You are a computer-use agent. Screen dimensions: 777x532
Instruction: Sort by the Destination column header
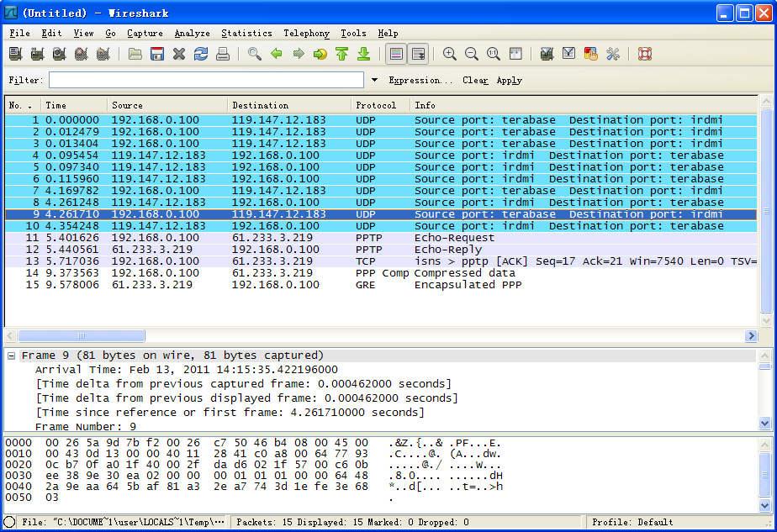click(x=289, y=105)
